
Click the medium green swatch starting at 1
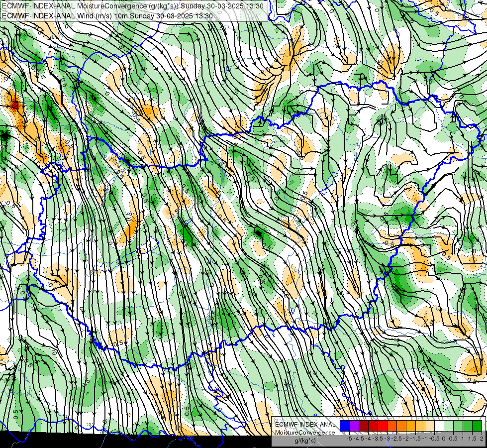coord(468,426)
